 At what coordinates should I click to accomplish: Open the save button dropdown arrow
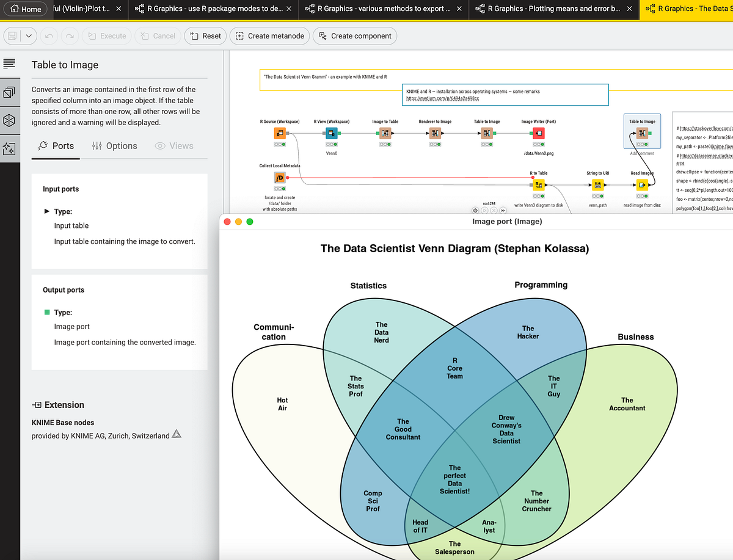29,36
